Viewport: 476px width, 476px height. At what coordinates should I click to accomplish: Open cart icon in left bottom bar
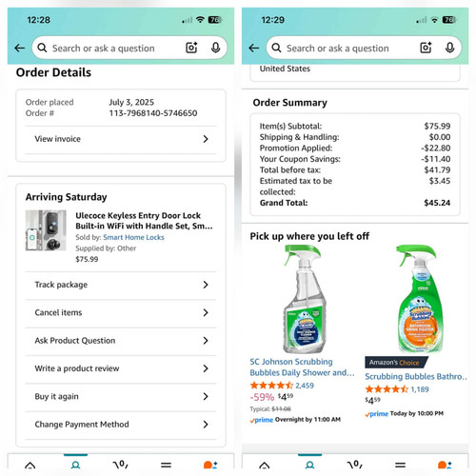click(x=121, y=465)
